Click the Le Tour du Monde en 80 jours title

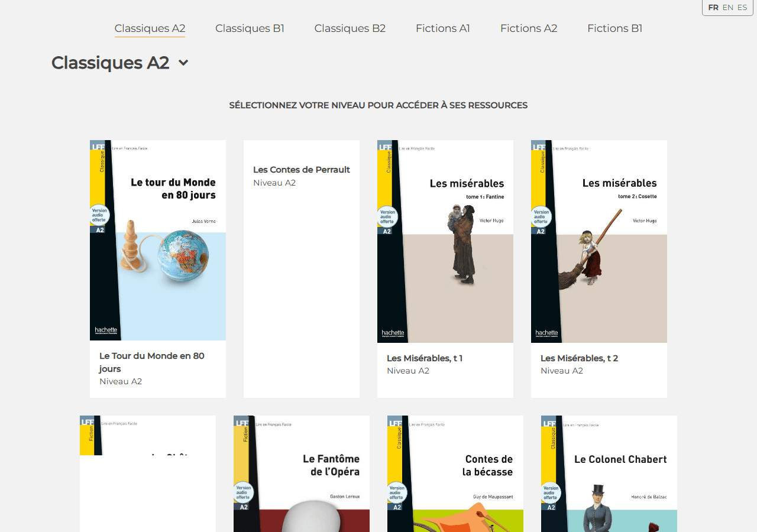pos(152,362)
